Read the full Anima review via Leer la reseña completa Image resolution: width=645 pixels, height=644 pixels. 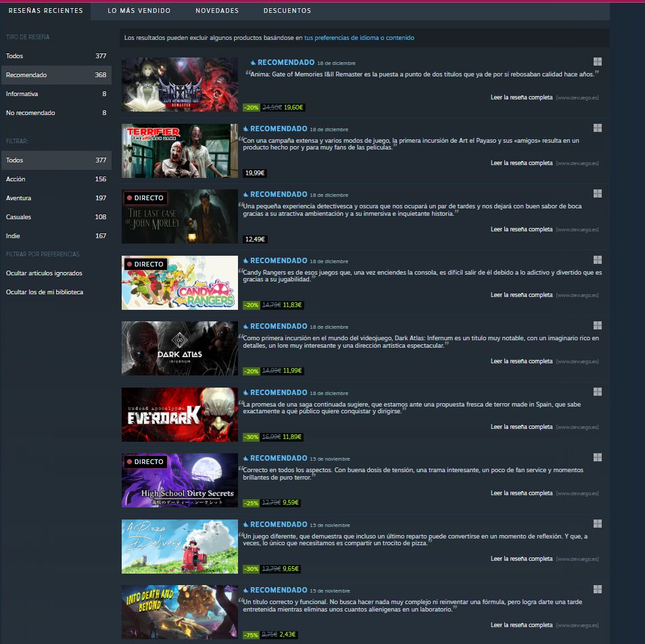(x=521, y=97)
